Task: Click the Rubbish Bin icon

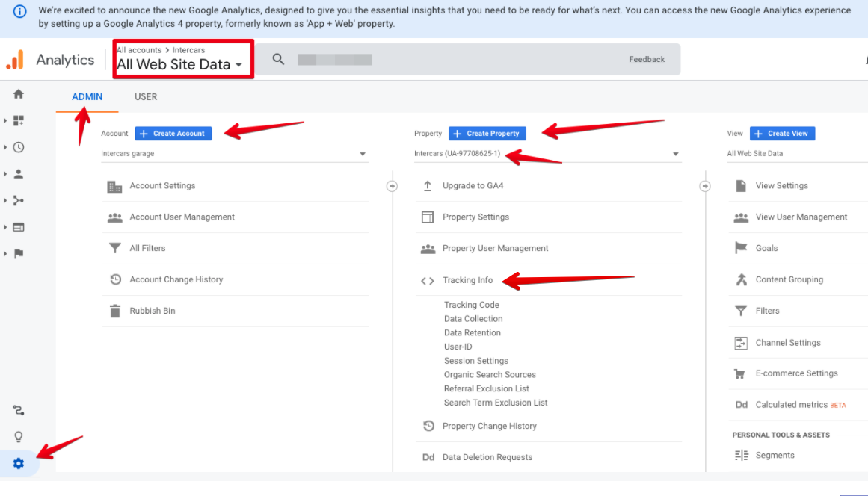Action: pos(114,311)
